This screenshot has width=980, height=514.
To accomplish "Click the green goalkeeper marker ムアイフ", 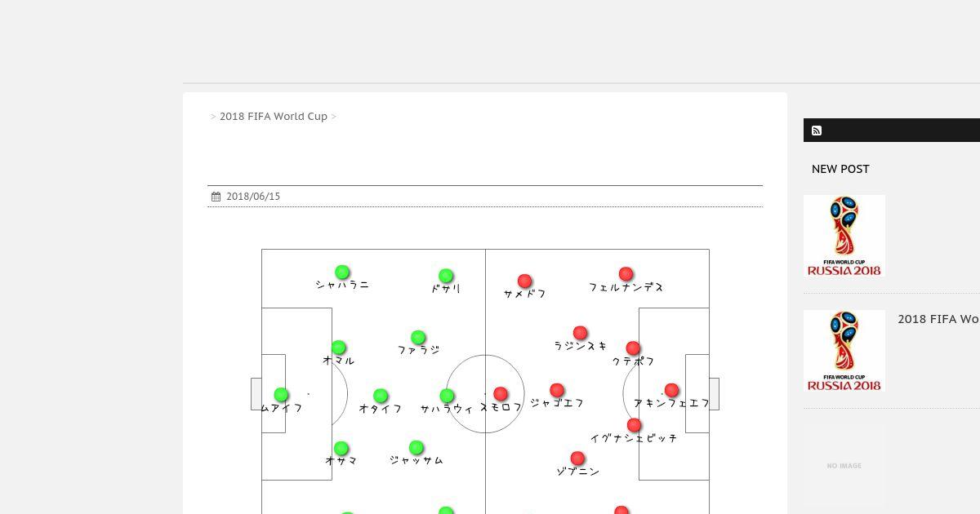I will coord(281,395).
